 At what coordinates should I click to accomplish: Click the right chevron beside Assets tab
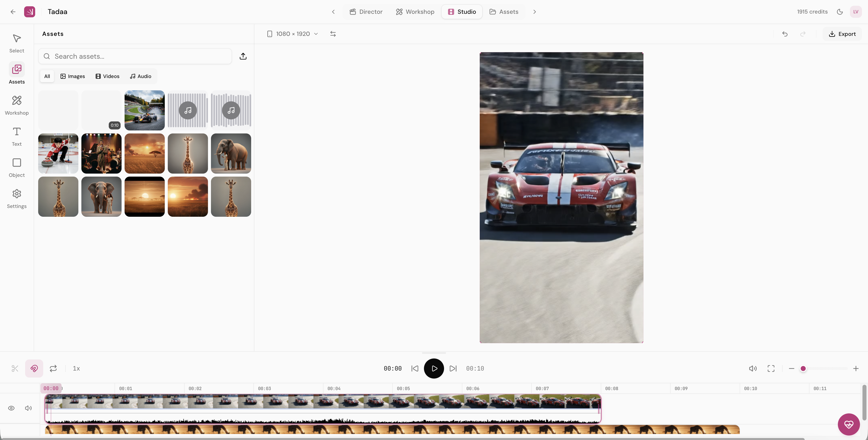click(534, 12)
